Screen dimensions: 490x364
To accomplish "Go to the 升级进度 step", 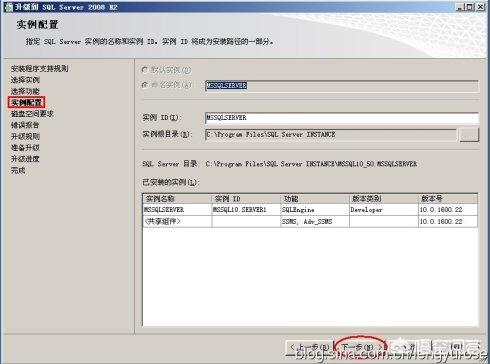I will click(25, 159).
